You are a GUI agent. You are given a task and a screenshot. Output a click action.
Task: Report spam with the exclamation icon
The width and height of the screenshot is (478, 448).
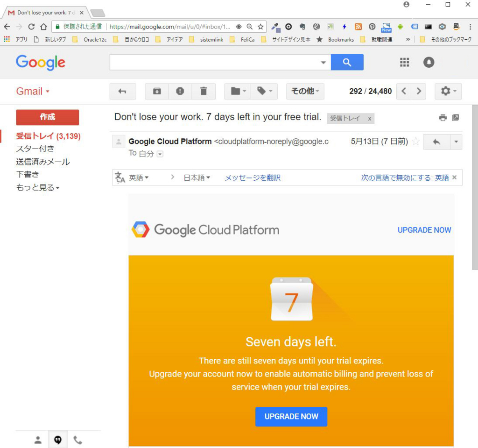(x=180, y=91)
